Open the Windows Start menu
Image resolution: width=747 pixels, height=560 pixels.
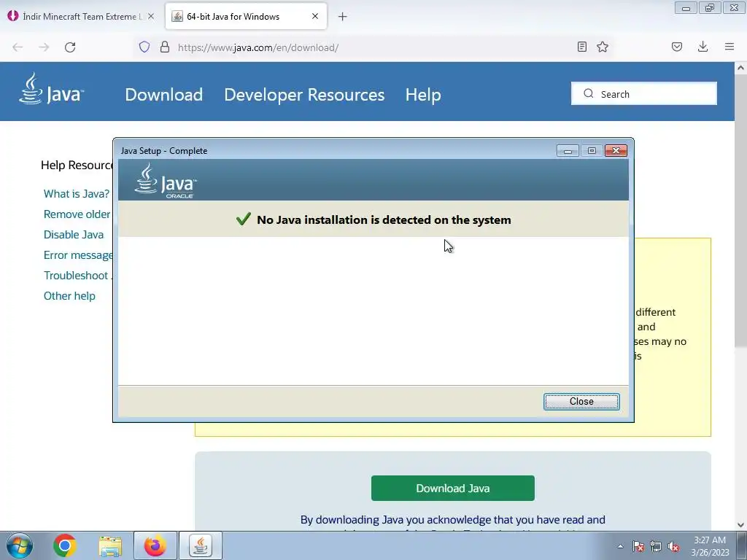click(x=20, y=545)
